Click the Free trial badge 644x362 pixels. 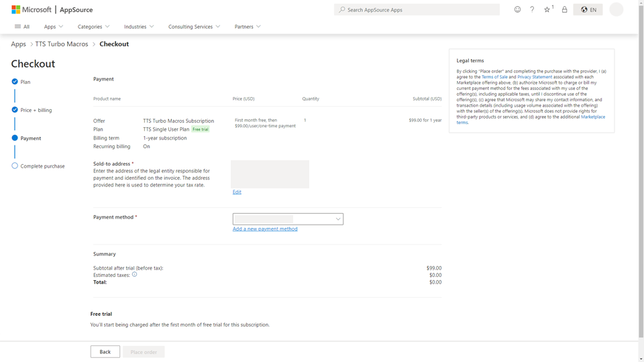(x=201, y=129)
